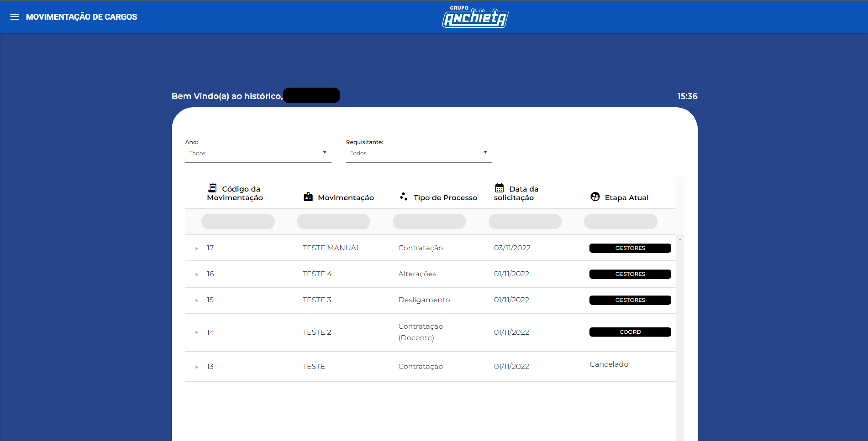The width and height of the screenshot is (868, 441).
Task: Expand row 16 TESTE 4 details
Action: click(x=197, y=274)
